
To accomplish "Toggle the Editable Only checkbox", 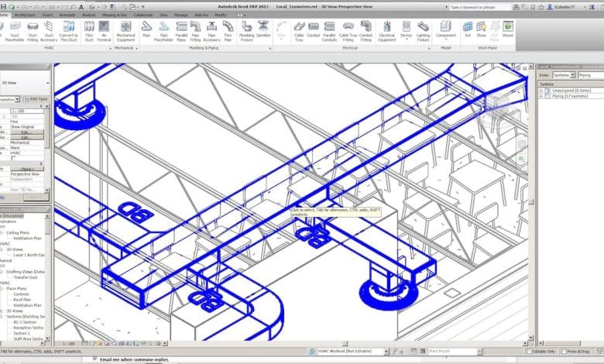I will [529, 352].
